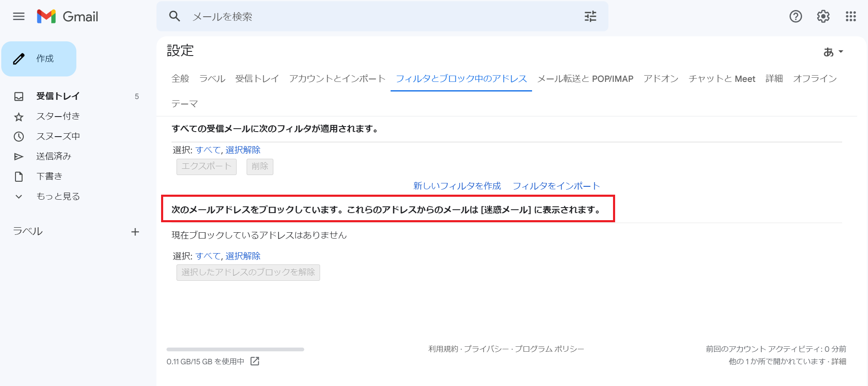The width and height of the screenshot is (868, 386).
Task: Click the plus icon to create label
Action: pos(135,232)
